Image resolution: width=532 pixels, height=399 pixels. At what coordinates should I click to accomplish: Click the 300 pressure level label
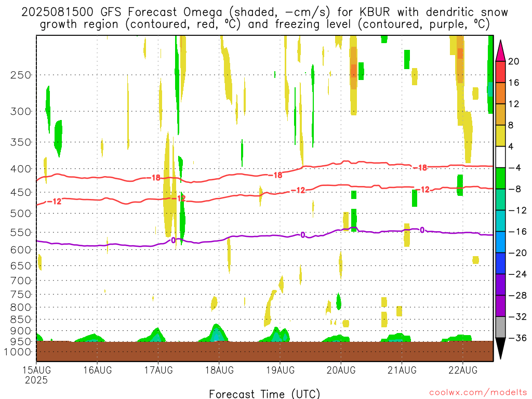[x=21, y=111]
